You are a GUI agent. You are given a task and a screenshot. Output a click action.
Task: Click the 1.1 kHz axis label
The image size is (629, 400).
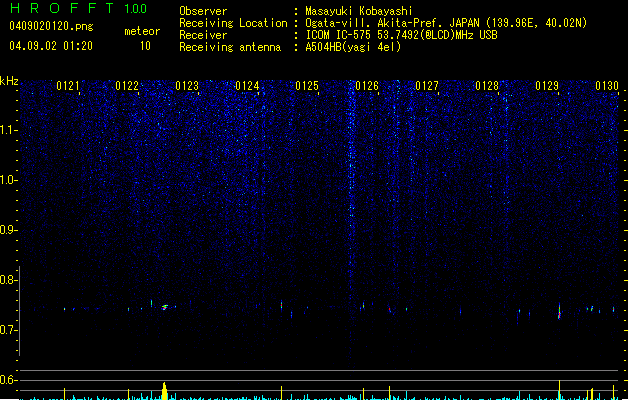[x=8, y=130]
